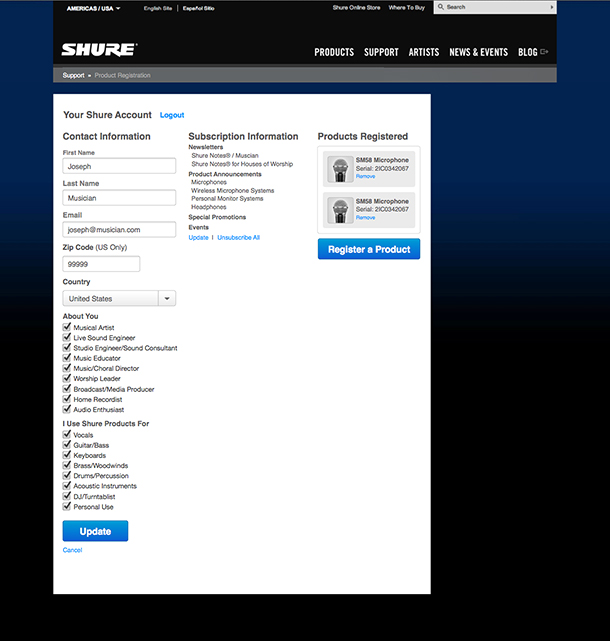Log out of the Shure account
Image resolution: width=610 pixels, height=641 pixels.
[172, 115]
